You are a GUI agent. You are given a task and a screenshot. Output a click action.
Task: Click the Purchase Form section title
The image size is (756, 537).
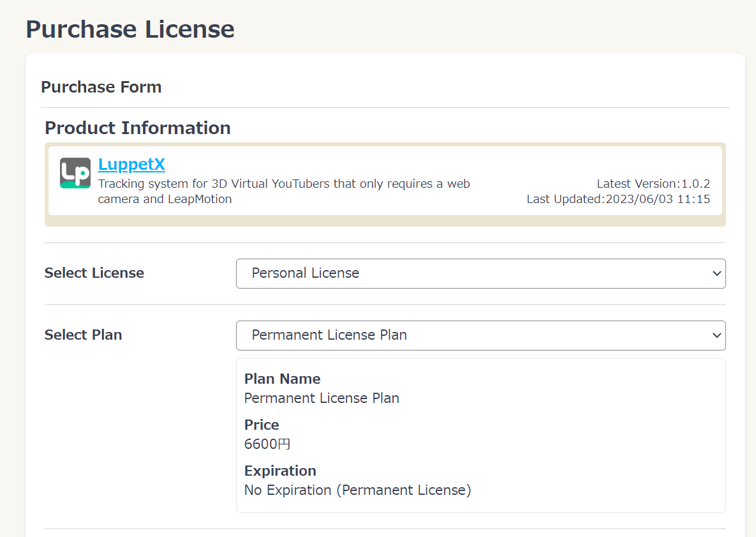coord(101,87)
